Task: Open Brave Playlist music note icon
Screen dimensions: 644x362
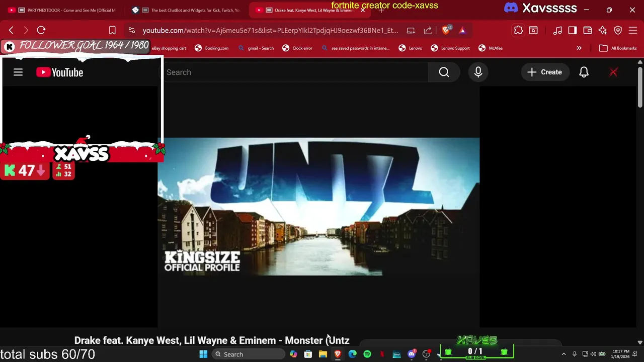Action: 557,30
